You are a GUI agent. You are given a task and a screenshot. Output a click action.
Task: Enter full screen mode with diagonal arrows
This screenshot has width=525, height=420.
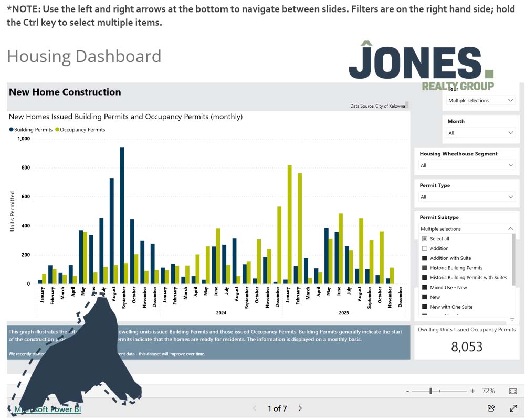click(x=513, y=408)
